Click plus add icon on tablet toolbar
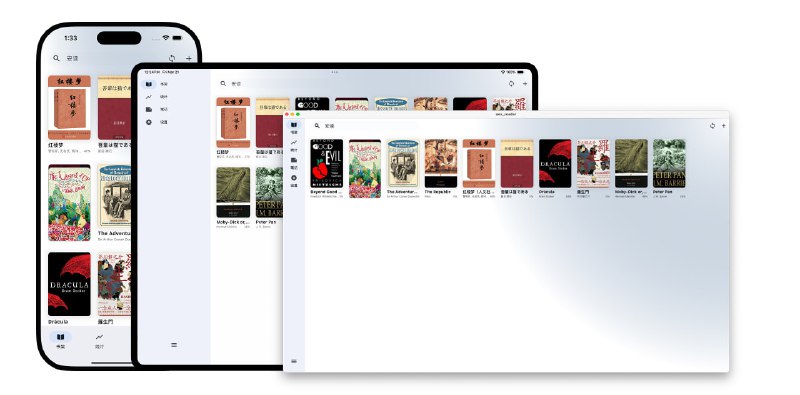 click(x=525, y=84)
